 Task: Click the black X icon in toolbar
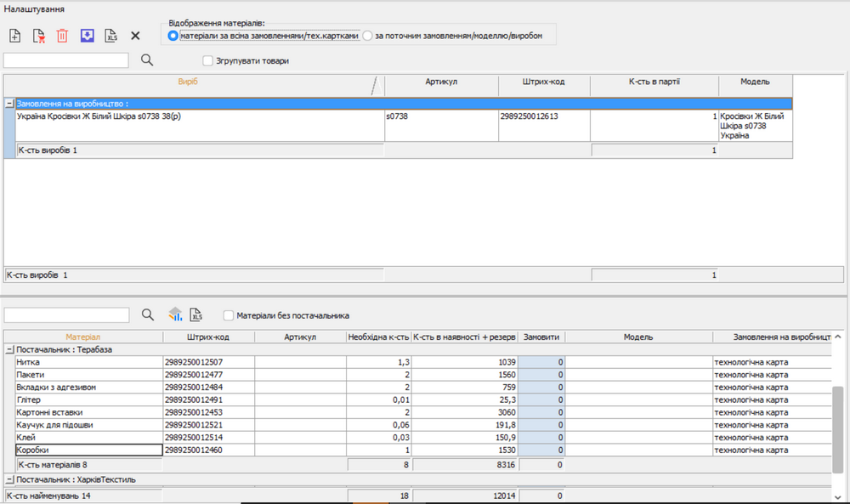tap(135, 36)
